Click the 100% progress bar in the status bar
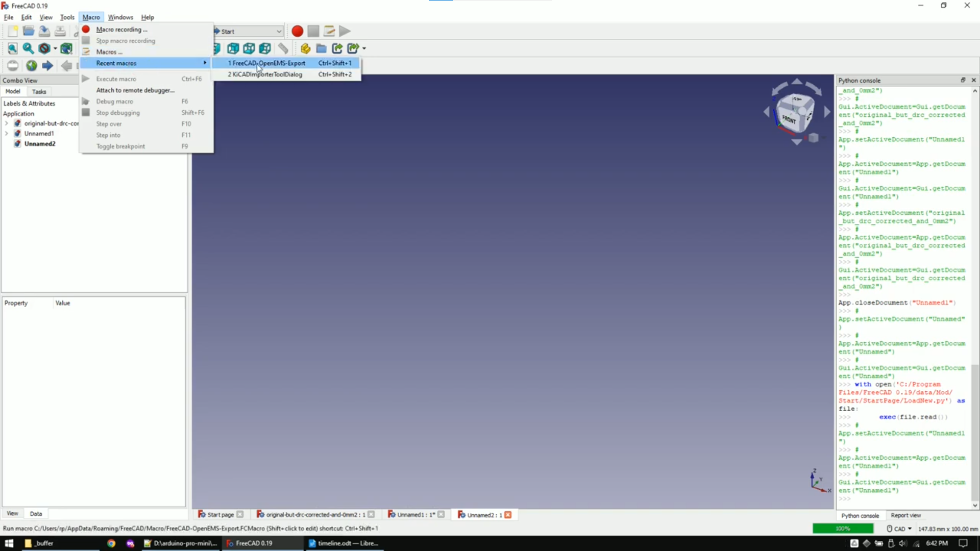This screenshot has height=551, width=980. click(x=843, y=529)
